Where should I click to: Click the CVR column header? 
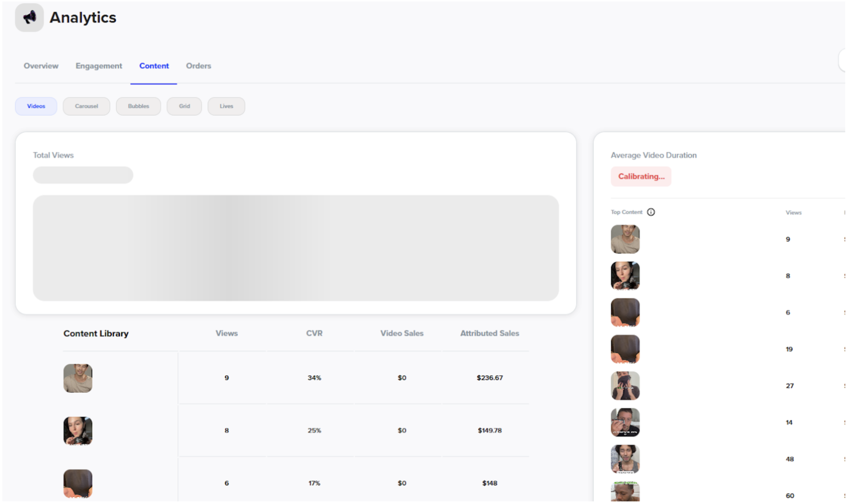(315, 334)
